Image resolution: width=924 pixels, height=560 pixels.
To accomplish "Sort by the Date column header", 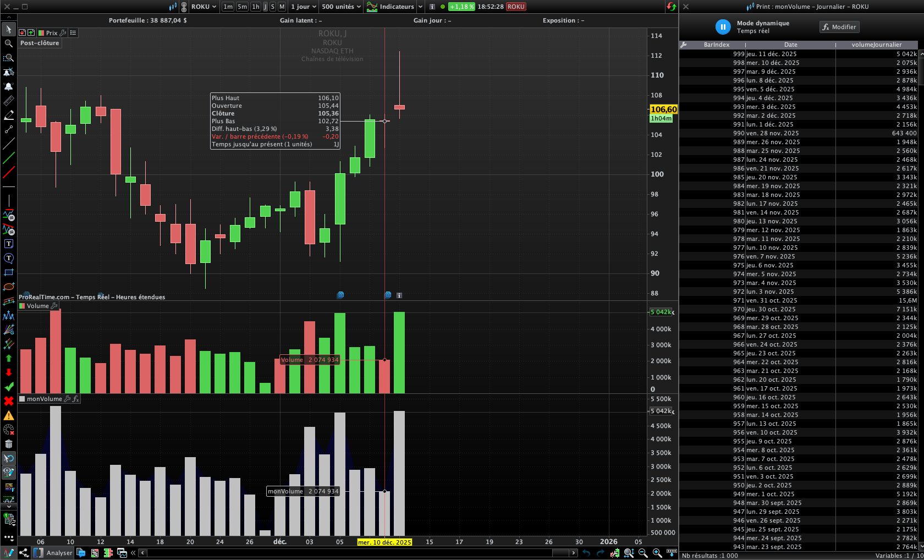I will (x=791, y=45).
